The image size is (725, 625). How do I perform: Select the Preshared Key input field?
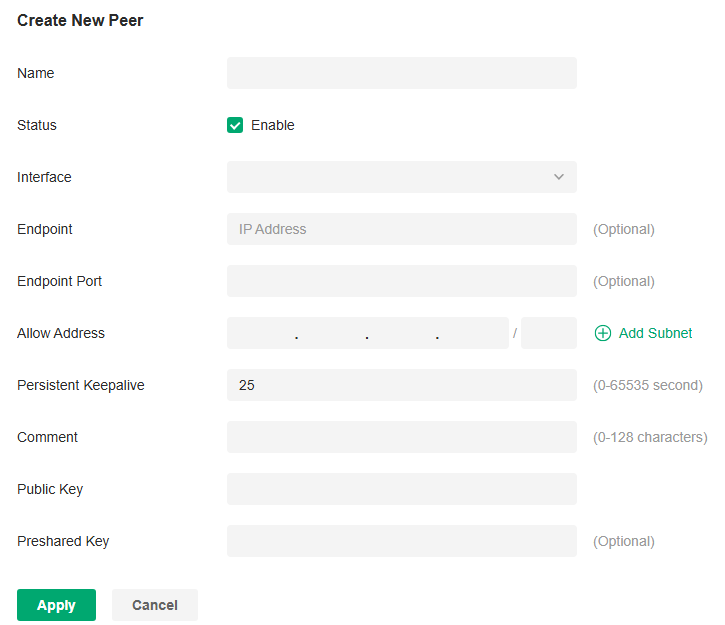tap(401, 541)
